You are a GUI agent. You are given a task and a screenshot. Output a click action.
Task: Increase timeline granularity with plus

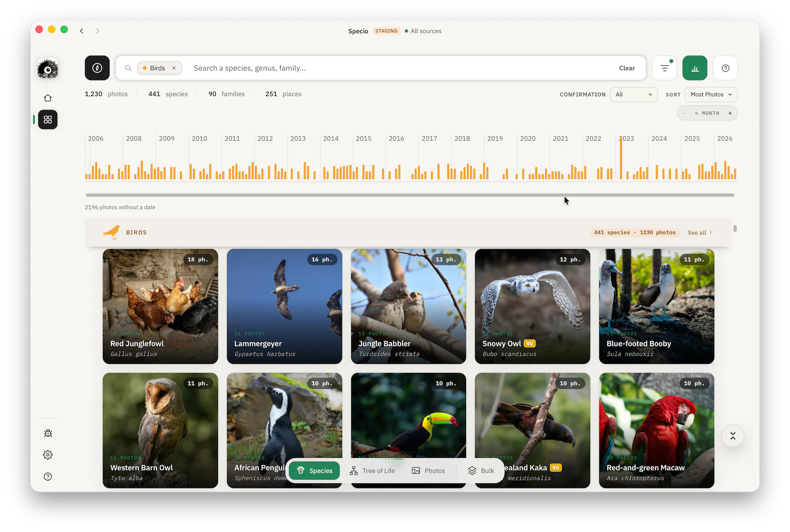pos(730,113)
